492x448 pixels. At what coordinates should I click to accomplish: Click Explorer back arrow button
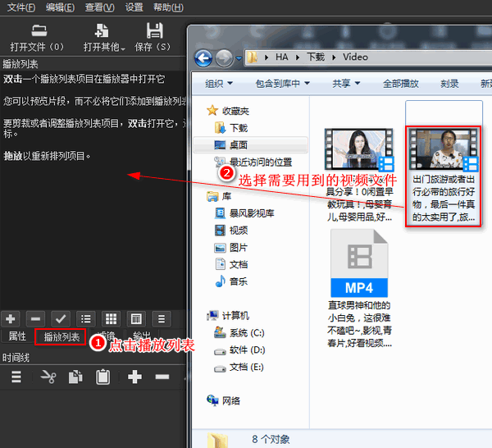[x=203, y=58]
